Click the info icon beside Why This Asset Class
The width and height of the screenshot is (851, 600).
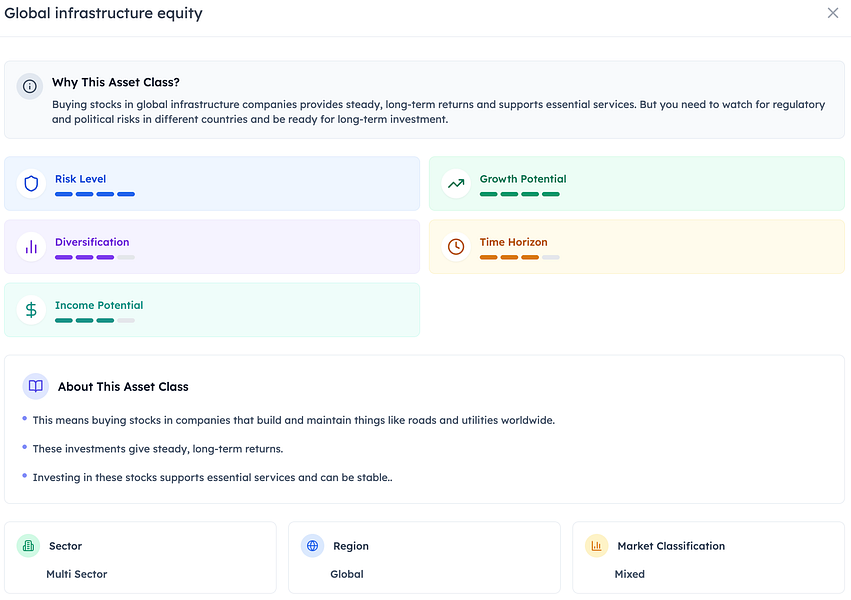30,86
